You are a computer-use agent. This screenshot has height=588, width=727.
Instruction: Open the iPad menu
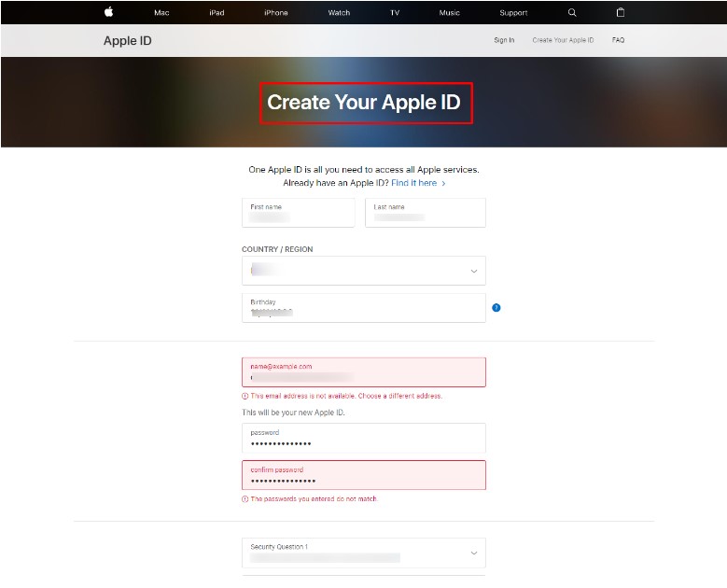coord(217,12)
